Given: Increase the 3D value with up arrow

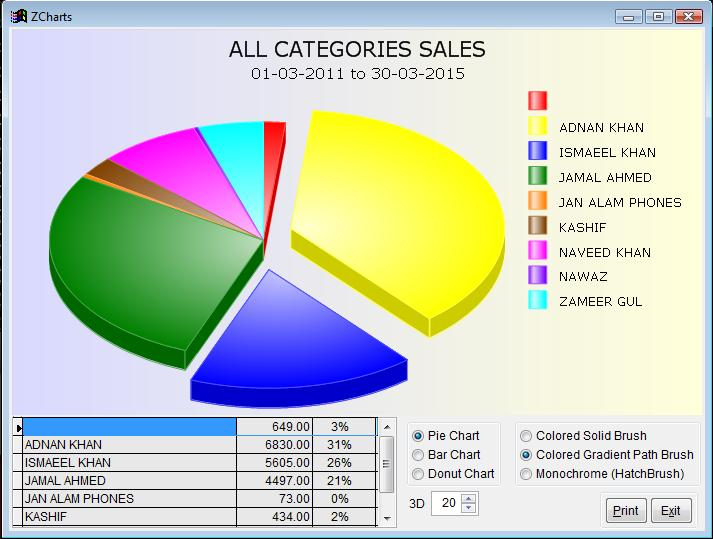Looking at the screenshot, I should (468, 498).
